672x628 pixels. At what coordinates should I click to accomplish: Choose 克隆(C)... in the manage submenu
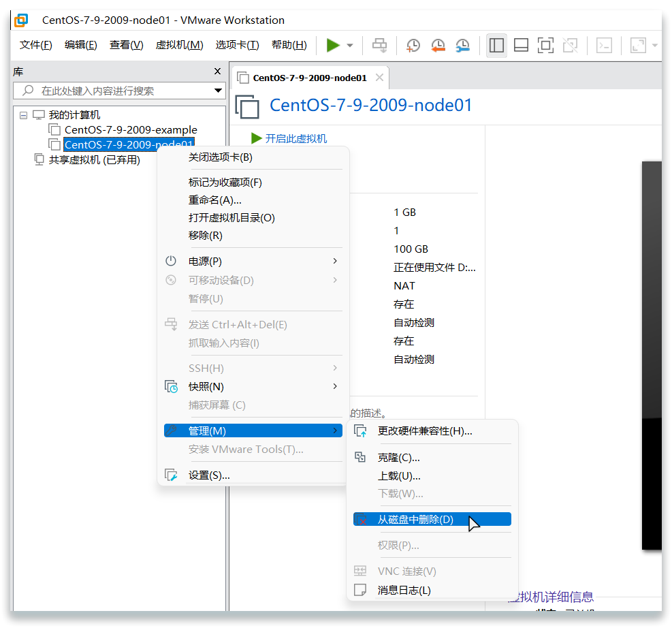coord(432,458)
